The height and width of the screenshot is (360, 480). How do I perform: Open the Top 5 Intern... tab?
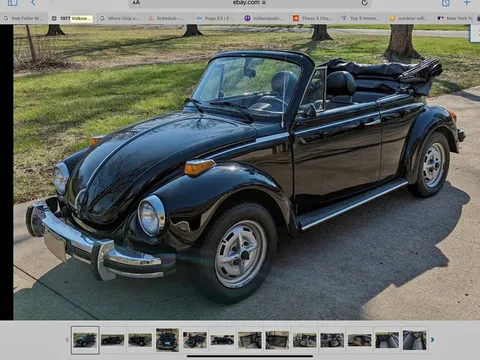[361, 18]
